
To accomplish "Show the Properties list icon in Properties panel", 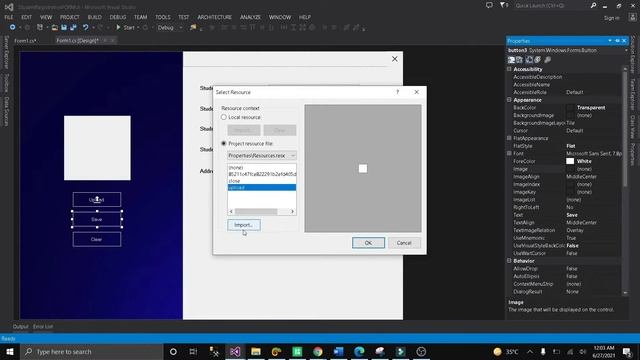I will (529, 60).
